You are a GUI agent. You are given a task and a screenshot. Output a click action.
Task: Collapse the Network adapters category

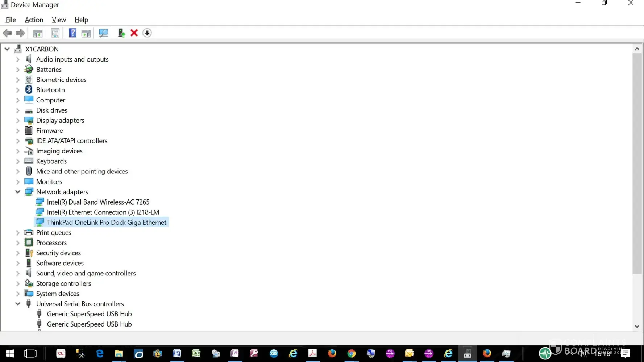click(x=18, y=192)
